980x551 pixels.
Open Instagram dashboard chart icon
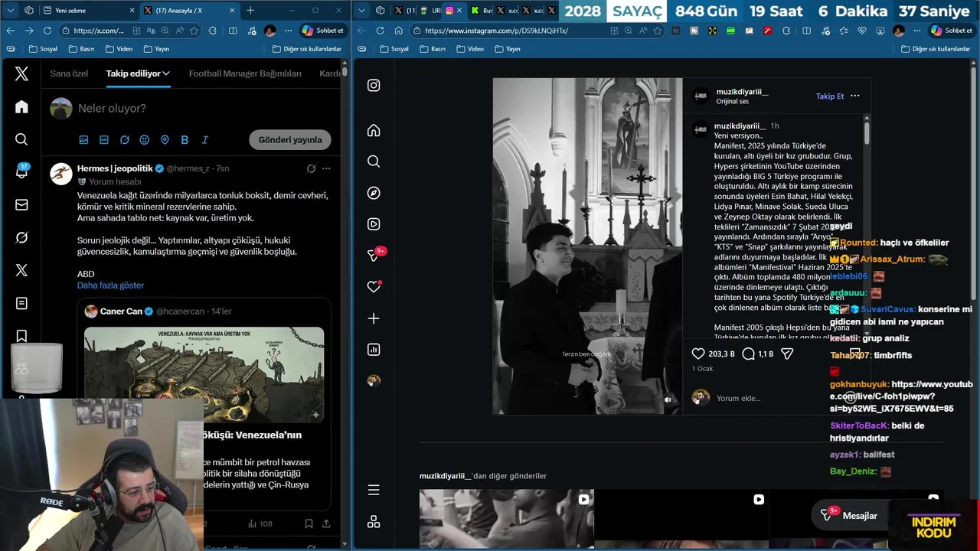click(374, 350)
